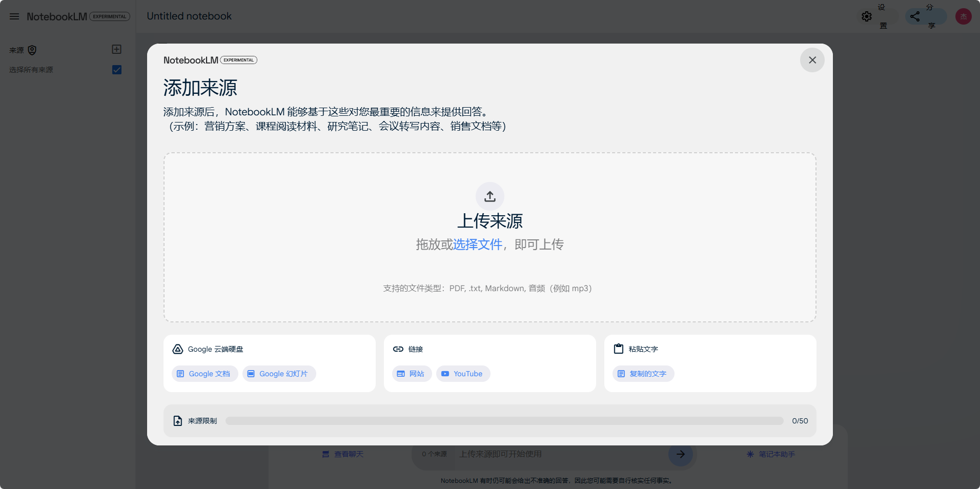Add a Google 幻灯片 source
This screenshot has height=489, width=980.
pyautogui.click(x=279, y=374)
